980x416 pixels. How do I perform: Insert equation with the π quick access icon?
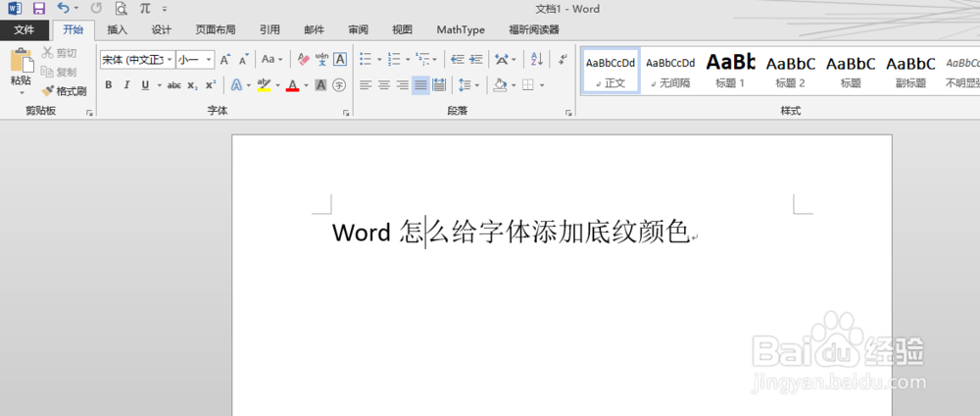coord(144,8)
